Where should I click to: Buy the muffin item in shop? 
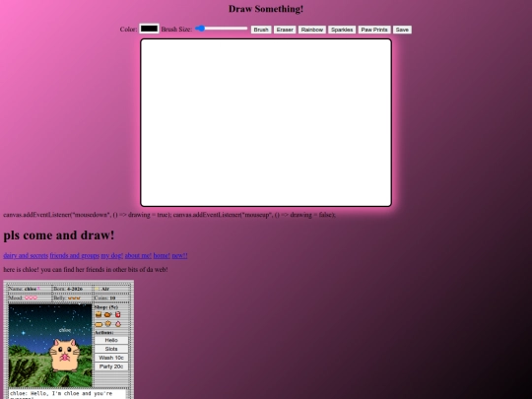(x=108, y=324)
